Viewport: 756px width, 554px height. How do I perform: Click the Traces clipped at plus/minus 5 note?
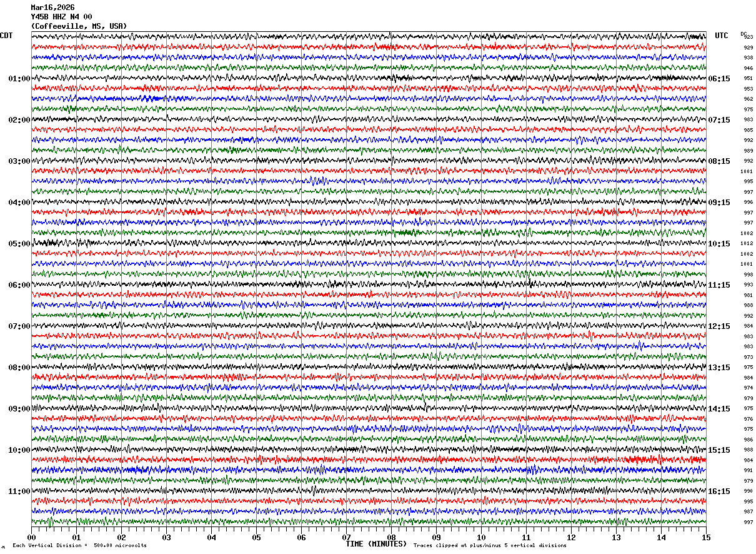(x=490, y=546)
